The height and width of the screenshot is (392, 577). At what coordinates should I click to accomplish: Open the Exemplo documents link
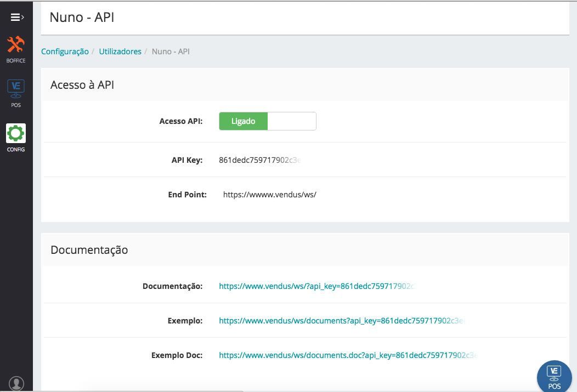342,321
